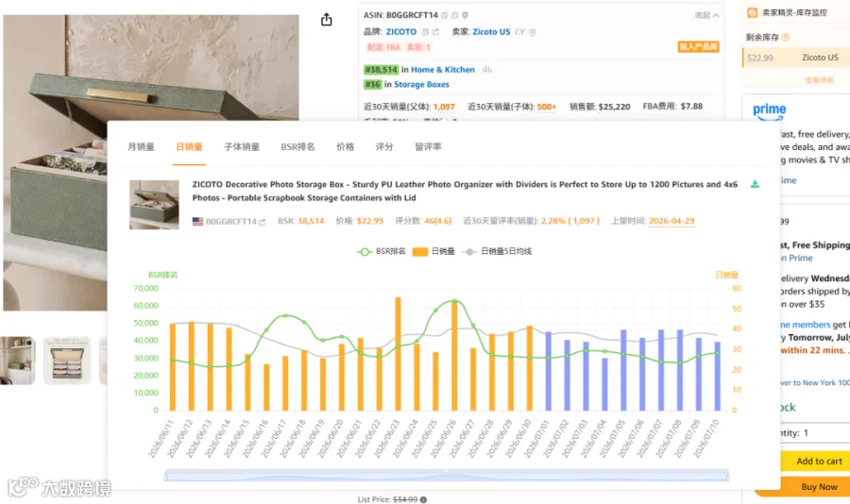Click right handle of date-range slider

[728, 477]
